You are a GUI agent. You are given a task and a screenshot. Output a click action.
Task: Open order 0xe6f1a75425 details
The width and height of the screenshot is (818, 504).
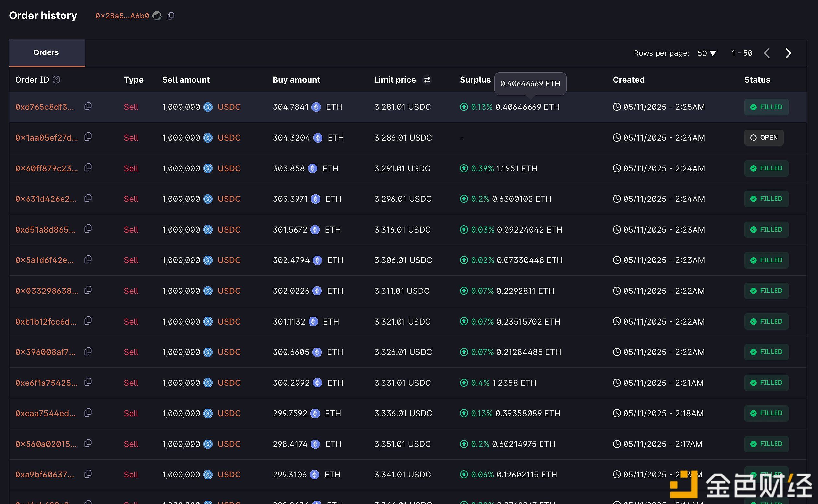(46, 383)
